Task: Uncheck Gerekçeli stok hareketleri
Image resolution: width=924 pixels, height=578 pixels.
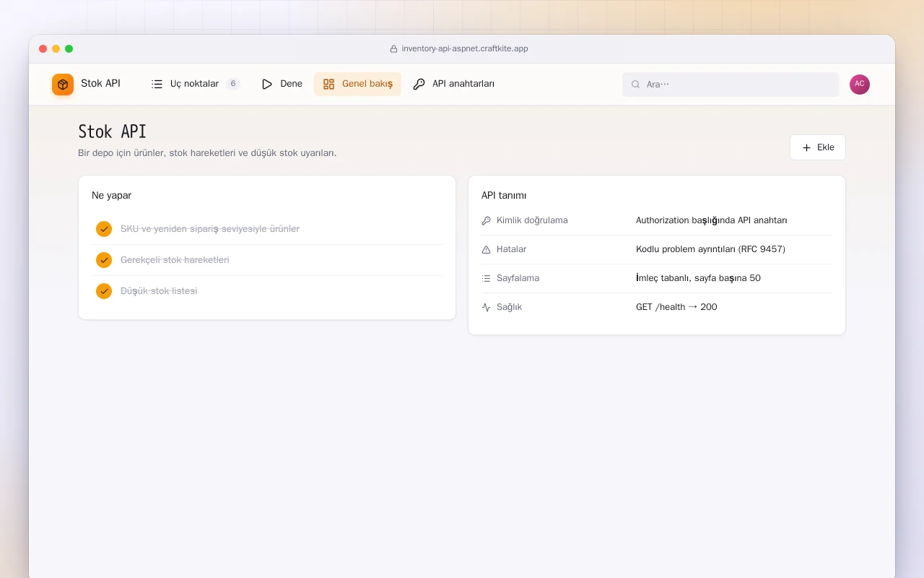Action: click(104, 260)
